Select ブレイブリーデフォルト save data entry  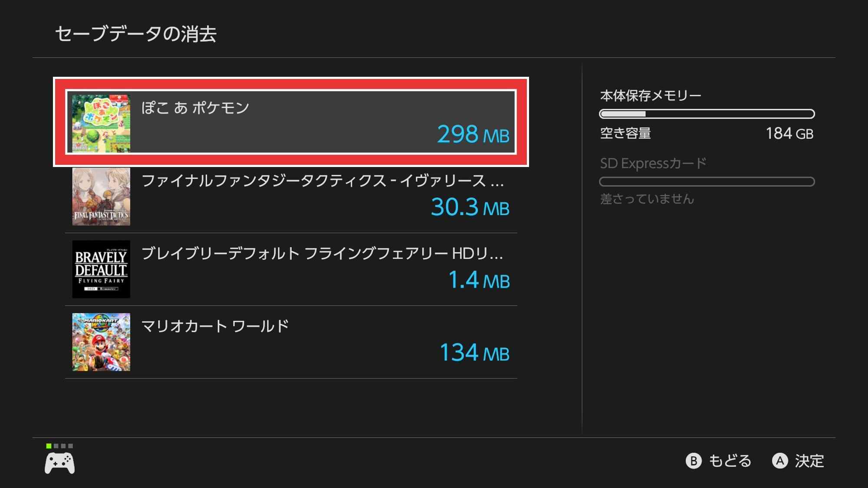point(291,269)
